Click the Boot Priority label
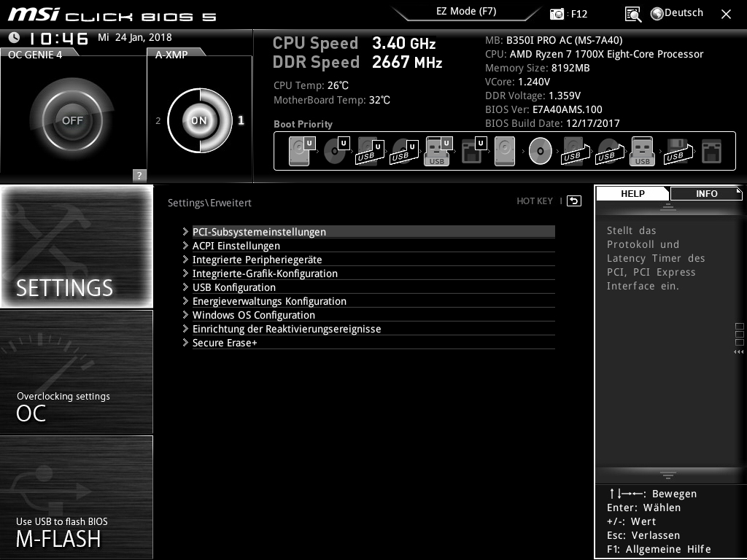 click(303, 124)
